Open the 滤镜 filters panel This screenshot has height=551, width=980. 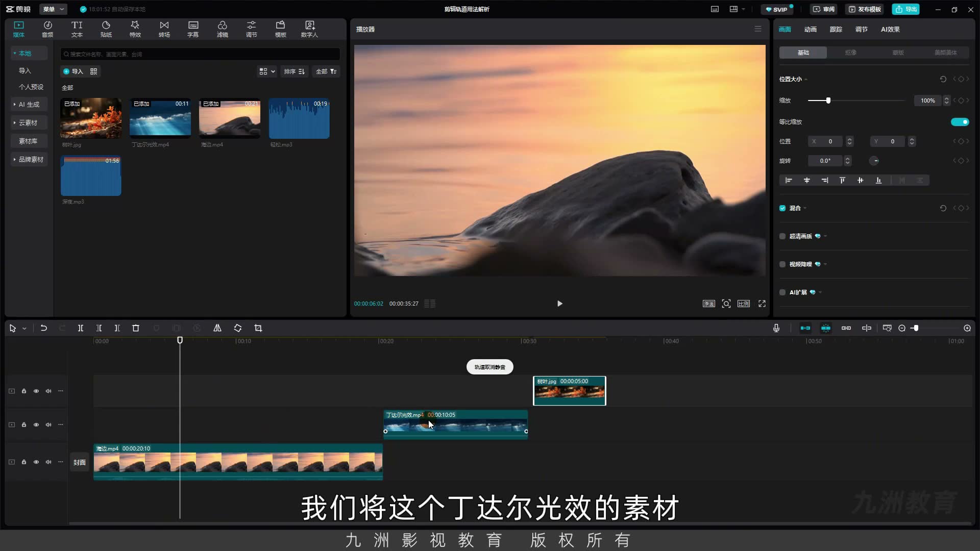click(x=223, y=29)
